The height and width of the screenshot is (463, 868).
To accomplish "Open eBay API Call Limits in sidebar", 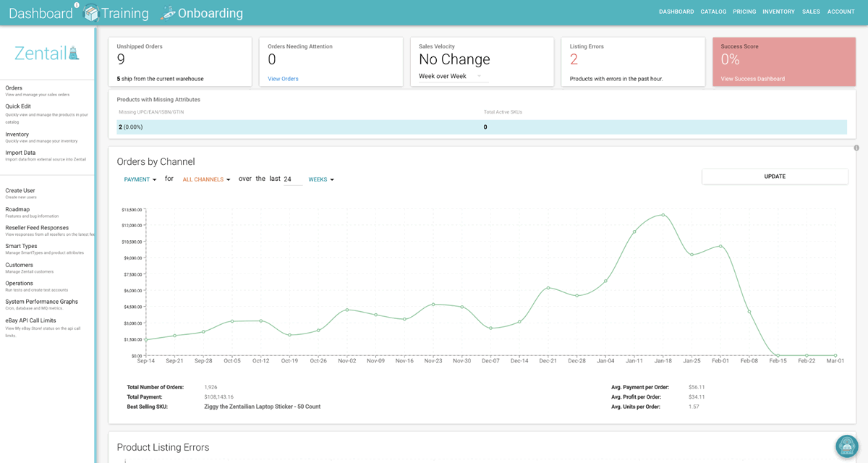I will [30, 320].
